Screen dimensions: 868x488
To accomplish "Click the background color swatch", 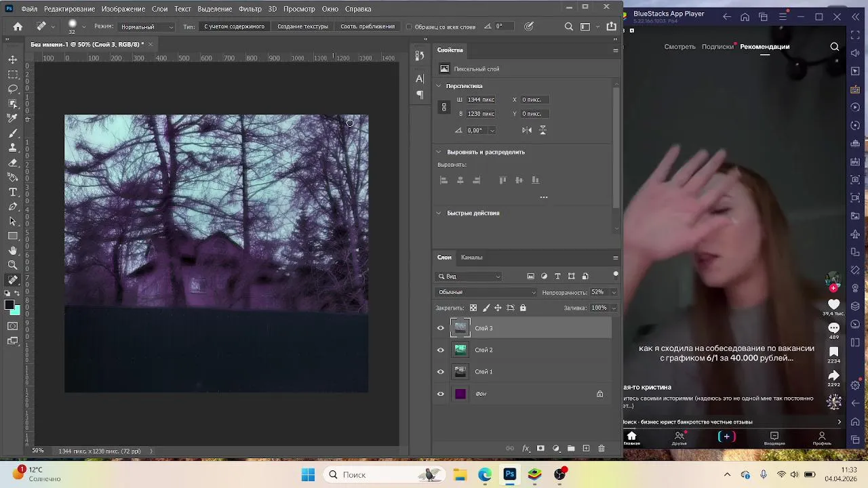I will [16, 311].
